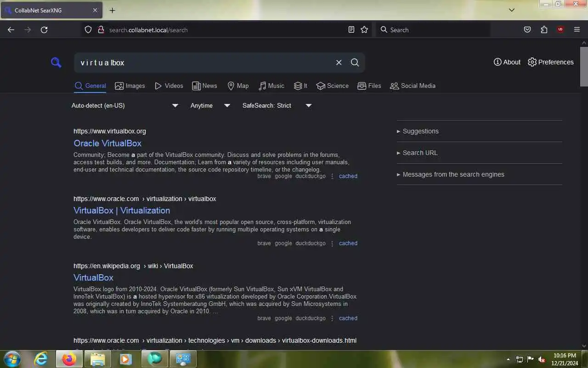This screenshot has height=368, width=588.
Task: Switch to Music category
Action: 271,86
